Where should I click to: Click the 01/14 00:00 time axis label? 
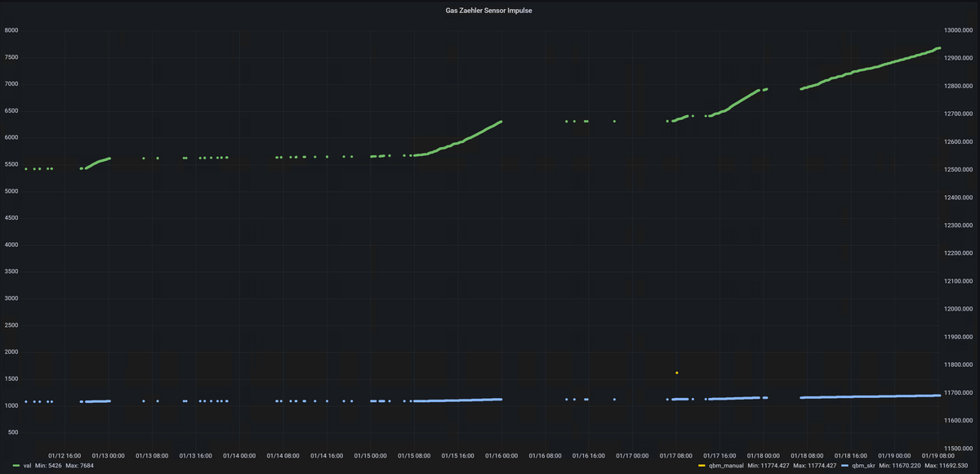click(x=239, y=456)
